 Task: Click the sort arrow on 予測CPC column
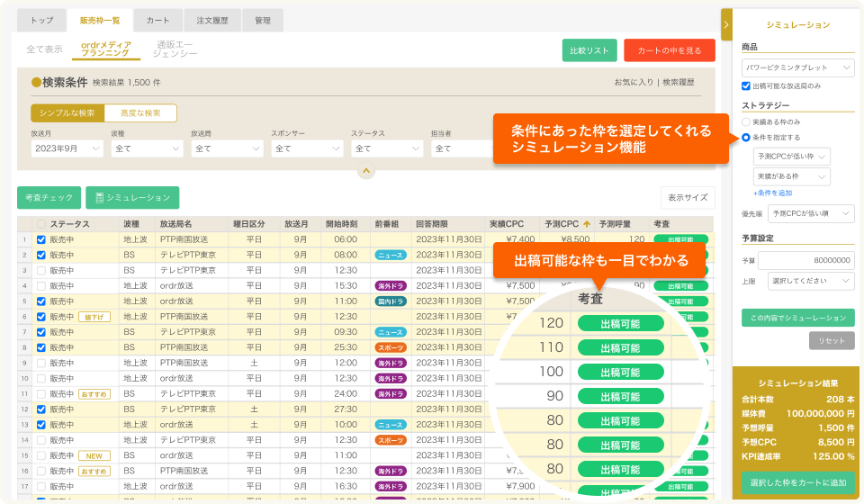click(588, 223)
